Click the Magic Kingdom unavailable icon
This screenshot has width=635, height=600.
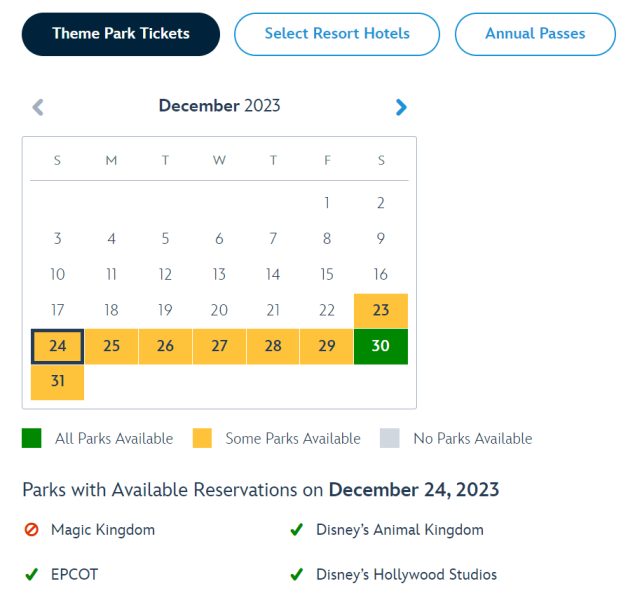click(x=32, y=530)
